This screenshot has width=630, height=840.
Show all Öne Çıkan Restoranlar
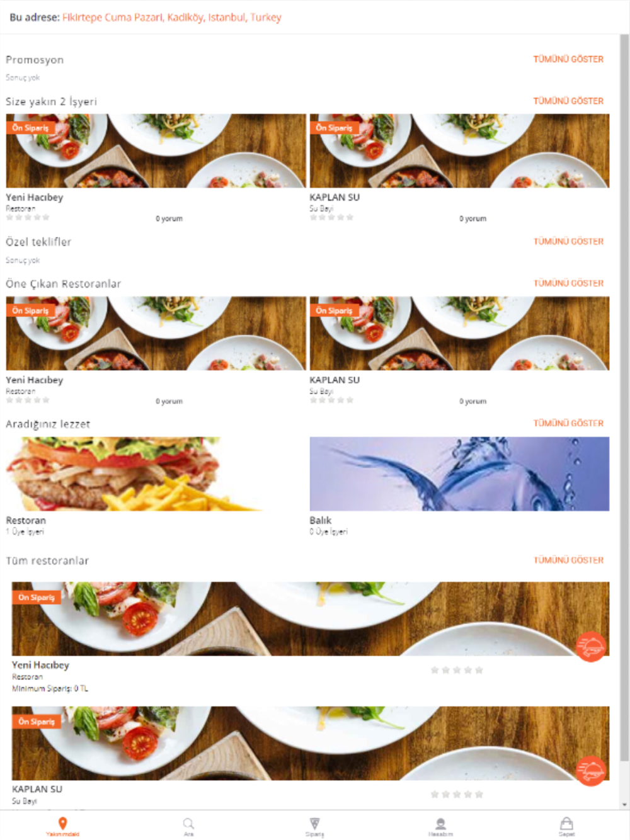[x=568, y=283]
